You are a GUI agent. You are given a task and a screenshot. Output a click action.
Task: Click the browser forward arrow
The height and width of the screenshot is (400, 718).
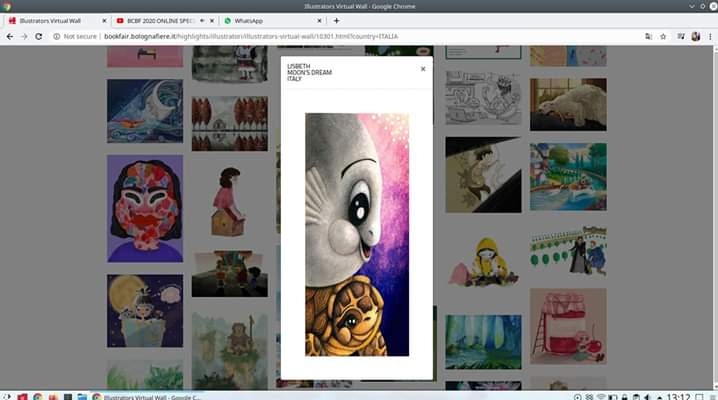(x=23, y=36)
